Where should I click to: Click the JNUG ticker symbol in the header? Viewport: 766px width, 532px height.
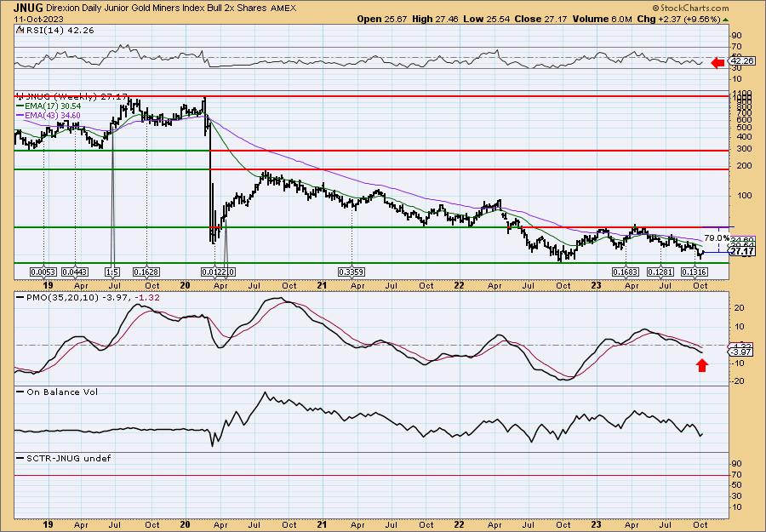click(x=28, y=8)
